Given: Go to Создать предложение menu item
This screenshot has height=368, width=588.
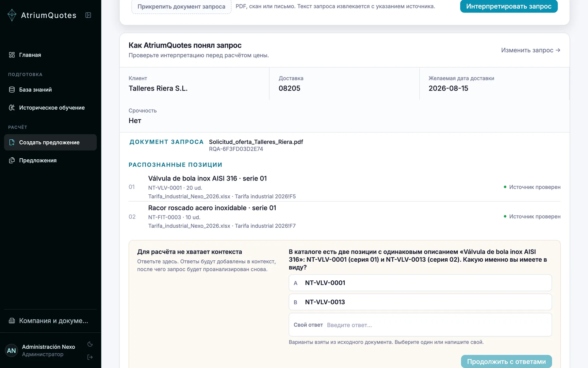Looking at the screenshot, I should (x=50, y=142).
